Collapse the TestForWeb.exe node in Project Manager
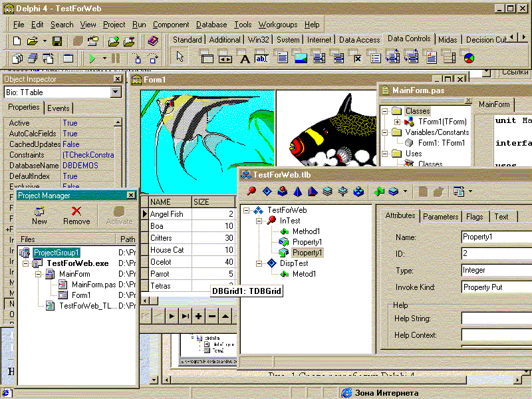532x399 pixels. click(x=26, y=263)
